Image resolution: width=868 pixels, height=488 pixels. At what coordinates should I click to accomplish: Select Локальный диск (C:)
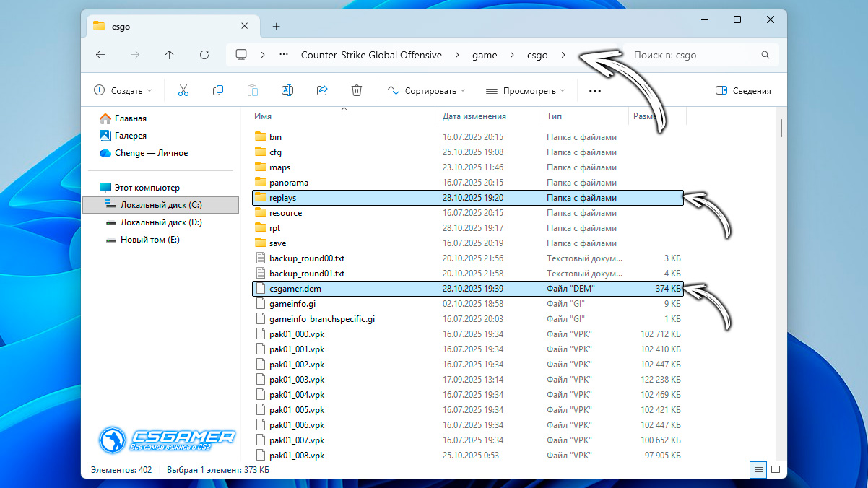tap(160, 205)
